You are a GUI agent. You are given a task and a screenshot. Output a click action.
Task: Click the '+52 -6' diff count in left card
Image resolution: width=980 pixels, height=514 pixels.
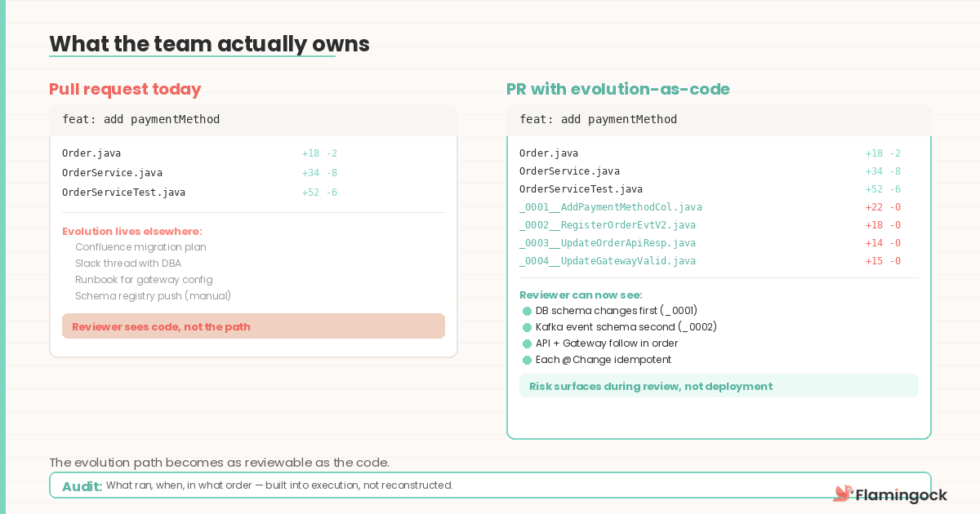coord(319,193)
